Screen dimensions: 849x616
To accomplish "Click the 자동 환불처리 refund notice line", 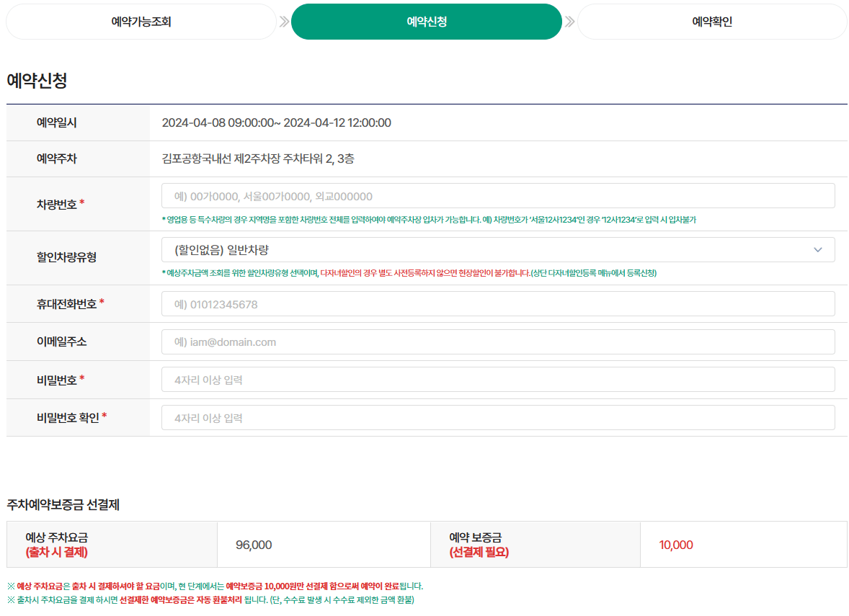I will click(x=210, y=599).
